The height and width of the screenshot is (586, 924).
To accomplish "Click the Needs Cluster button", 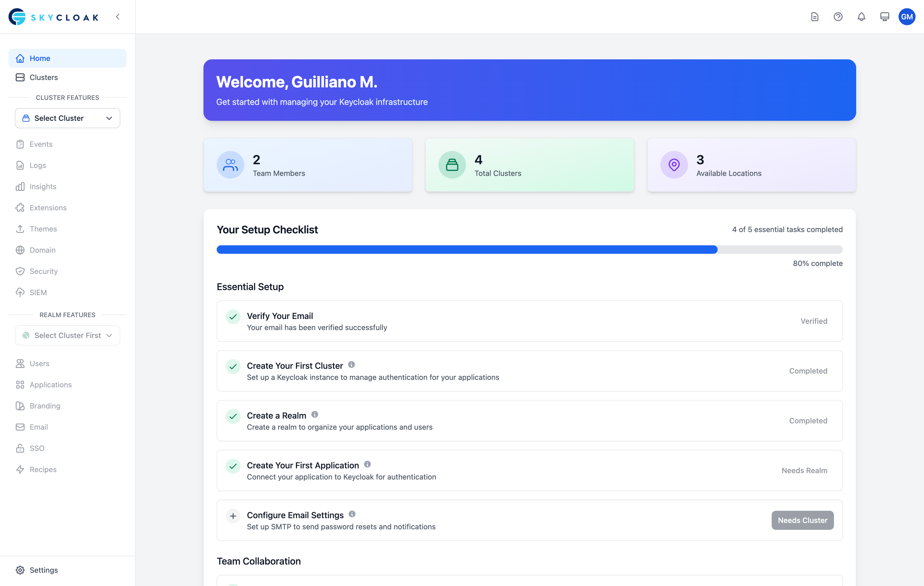I will [x=802, y=520].
